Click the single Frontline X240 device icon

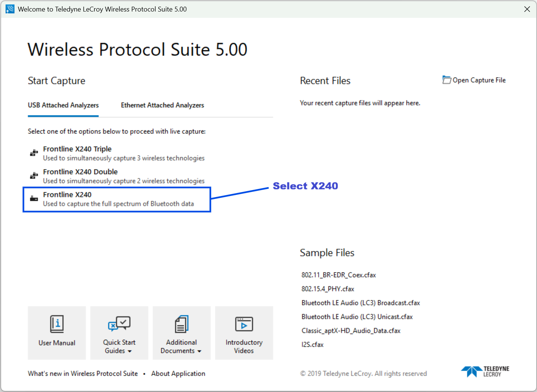tap(34, 199)
